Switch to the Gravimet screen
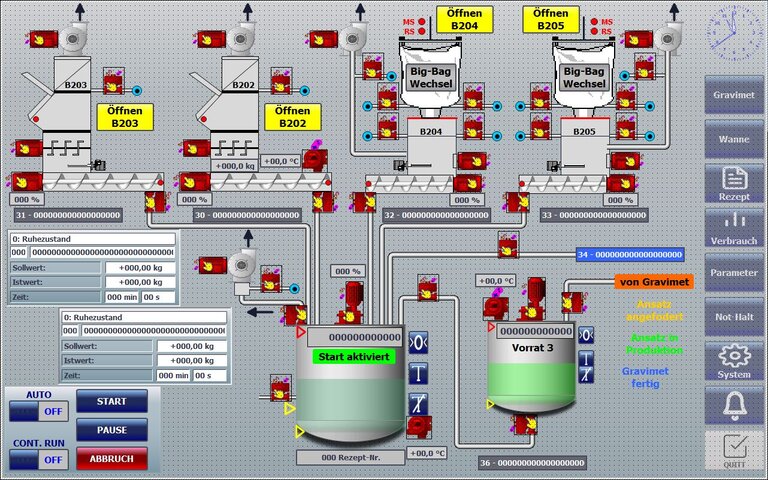 point(734,95)
